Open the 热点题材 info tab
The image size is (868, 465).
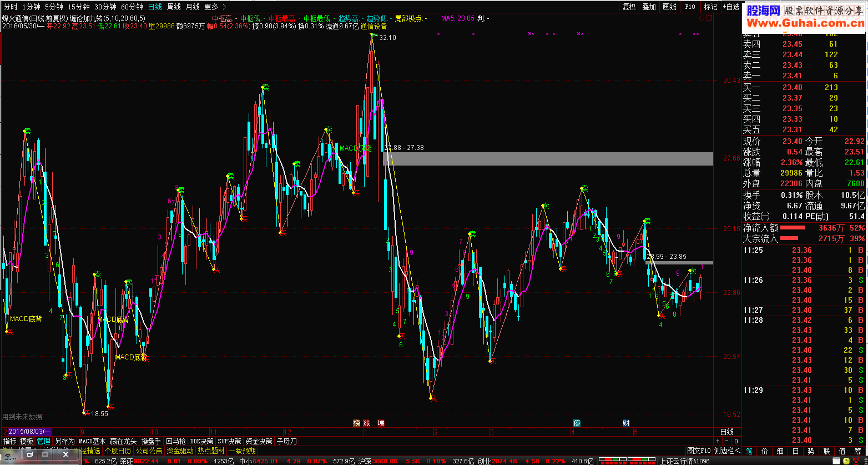211,451
